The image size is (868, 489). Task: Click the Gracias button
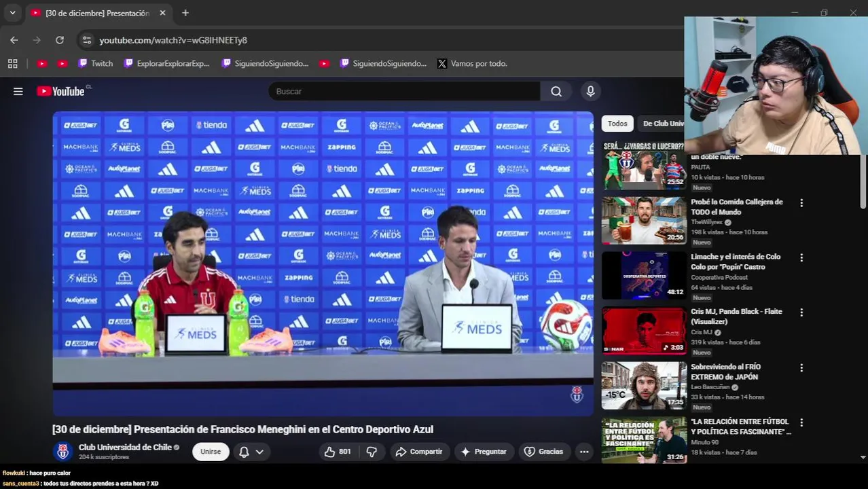[543, 452]
